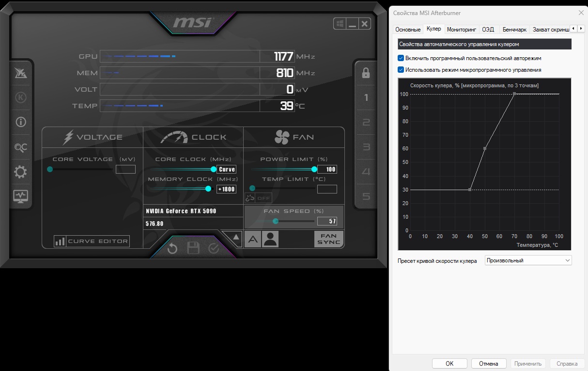The image size is (588, 371).
Task: Click the memory clock +1800 value box
Action: point(226,189)
